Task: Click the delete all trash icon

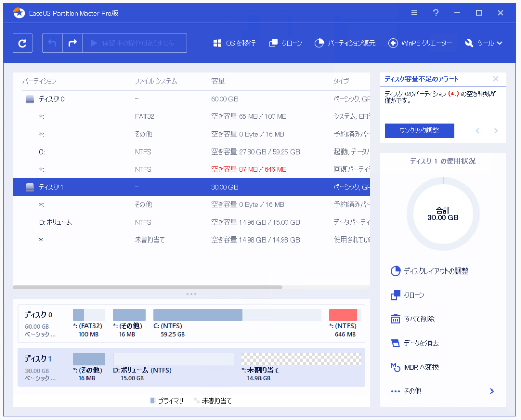Action: [x=395, y=319]
